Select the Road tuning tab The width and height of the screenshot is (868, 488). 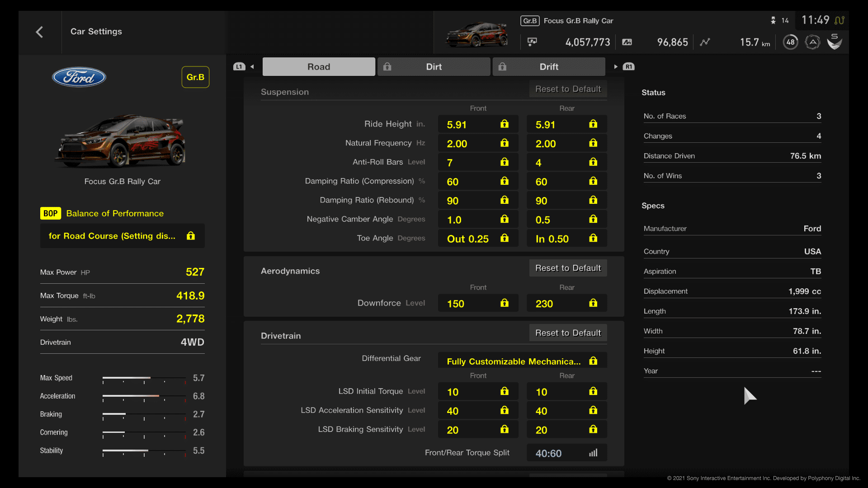[x=318, y=66]
